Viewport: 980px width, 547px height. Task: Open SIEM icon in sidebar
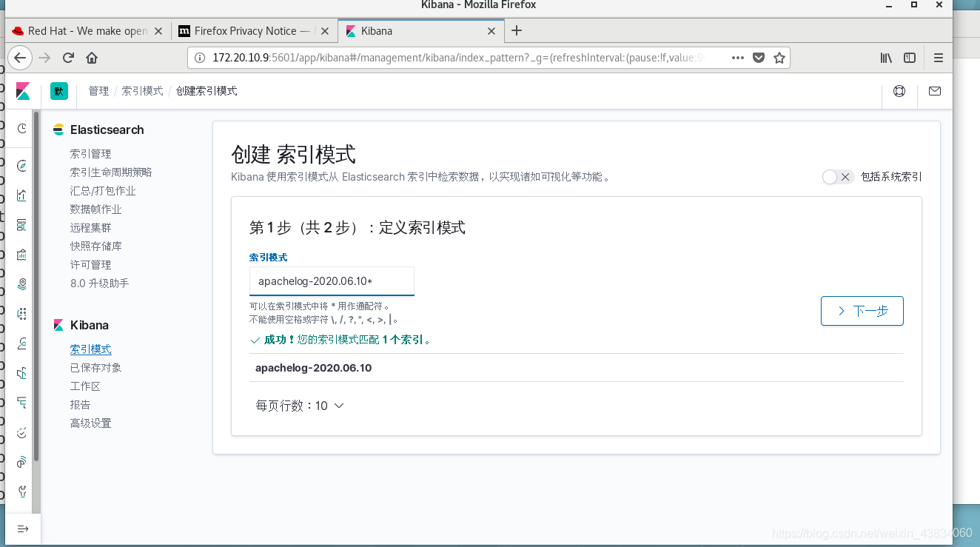click(x=22, y=462)
